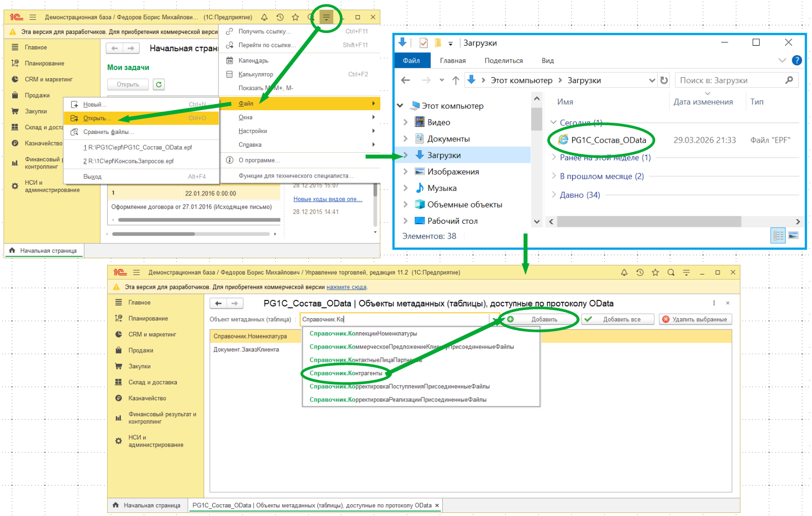Click Открыть button under Мои задачи
The height and width of the screenshot is (516, 812).
pos(128,85)
